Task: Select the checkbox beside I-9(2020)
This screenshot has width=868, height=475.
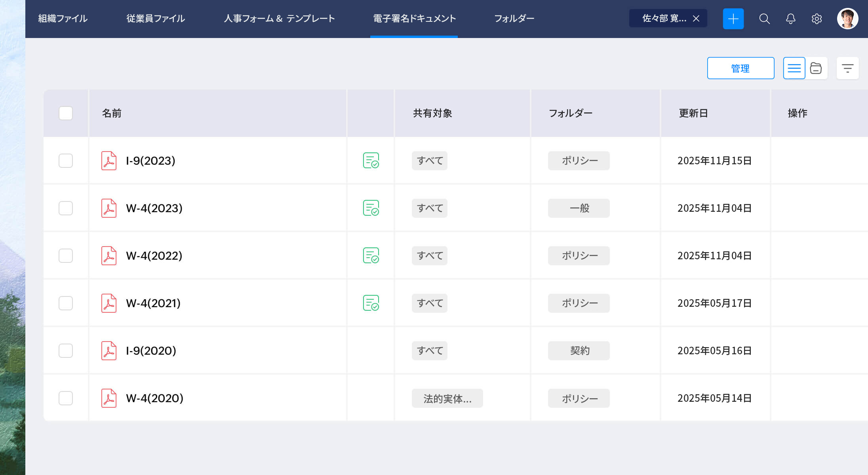Action: (66, 350)
